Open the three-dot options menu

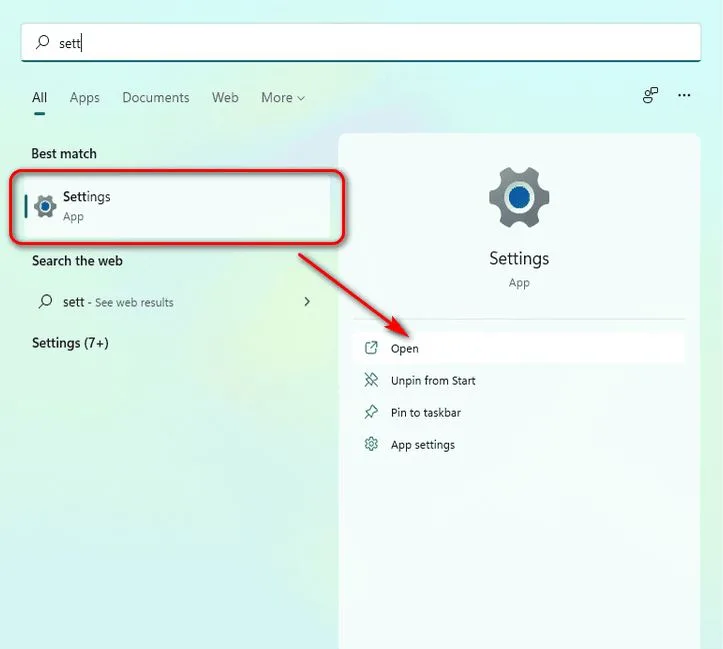pos(684,95)
